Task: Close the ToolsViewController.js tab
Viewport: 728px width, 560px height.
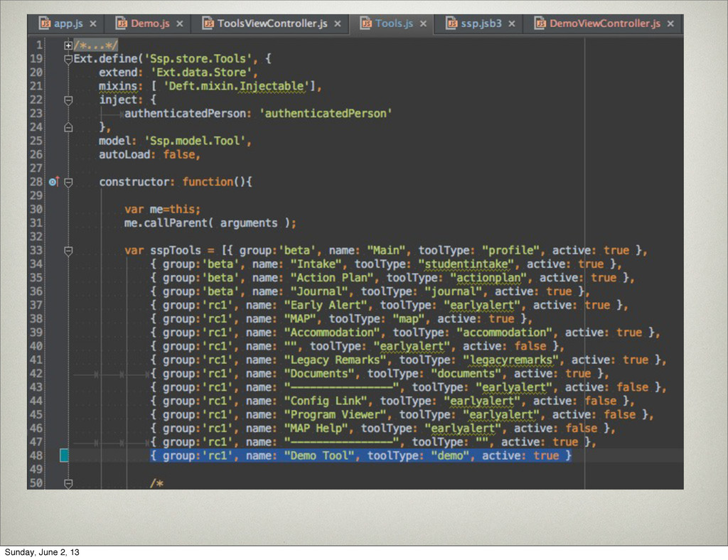Action: point(338,23)
